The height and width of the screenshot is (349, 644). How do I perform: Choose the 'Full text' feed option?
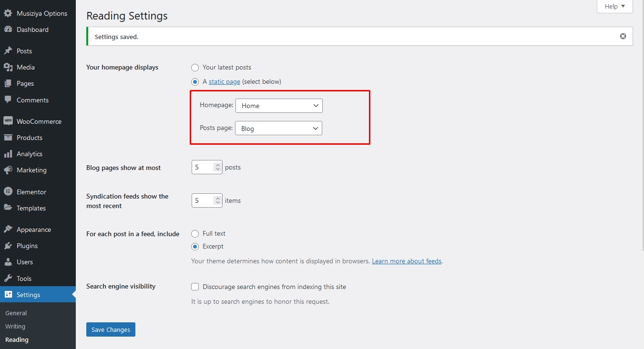click(195, 234)
